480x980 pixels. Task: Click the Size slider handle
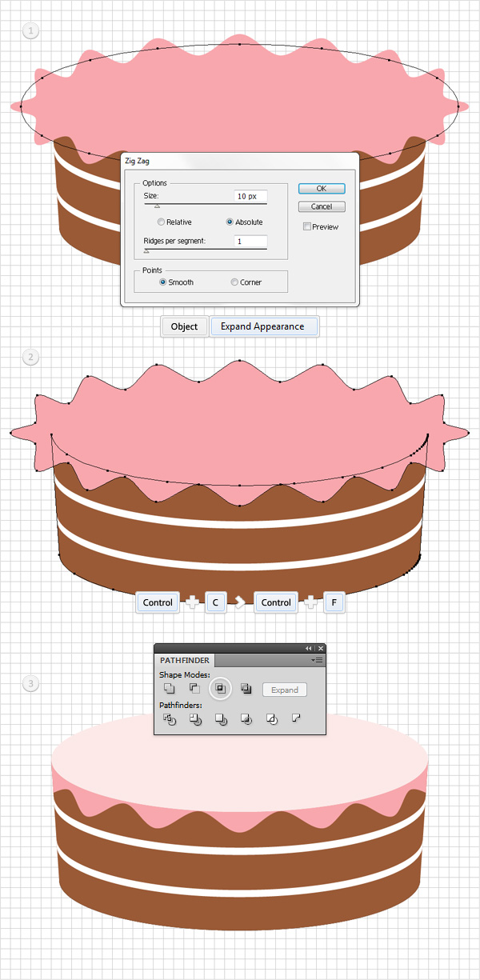tap(157, 206)
